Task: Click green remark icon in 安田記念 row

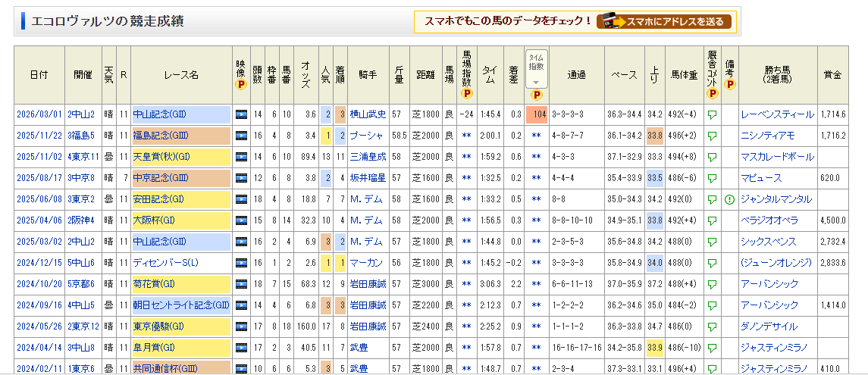Action: tap(729, 200)
